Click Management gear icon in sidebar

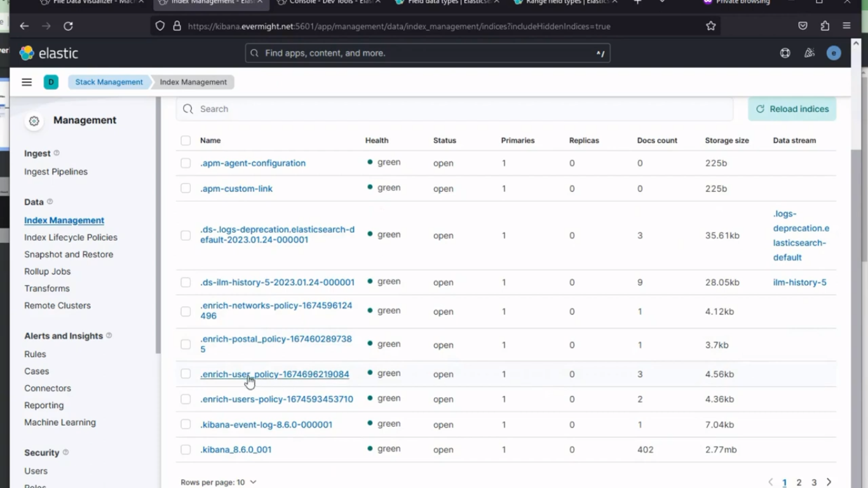34,121
